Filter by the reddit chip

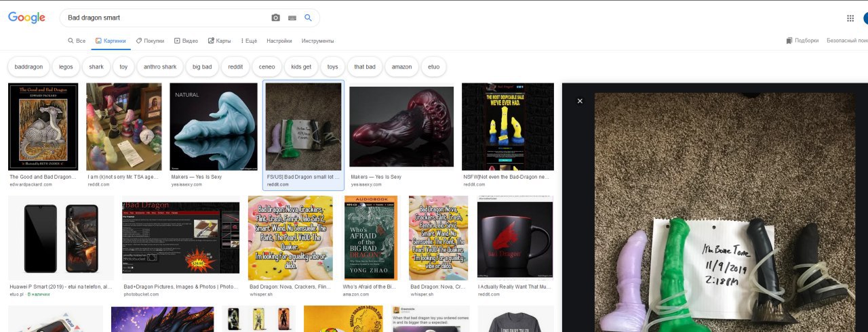click(x=235, y=67)
